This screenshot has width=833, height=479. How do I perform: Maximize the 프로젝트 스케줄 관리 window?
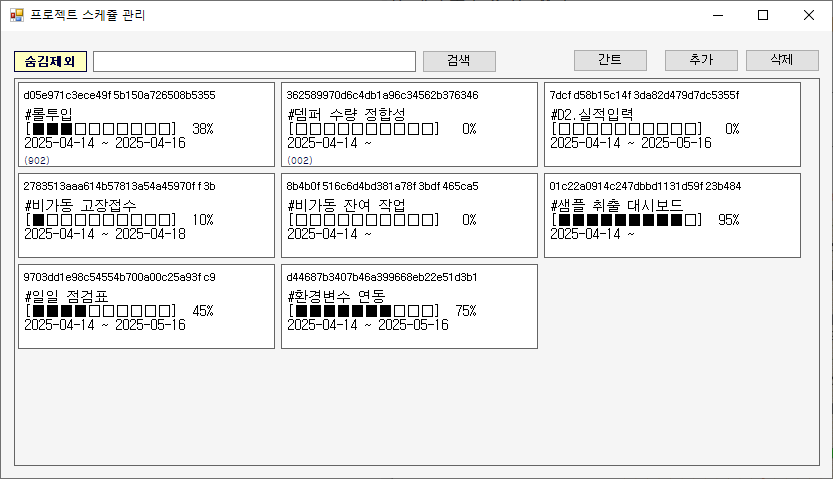tap(763, 15)
